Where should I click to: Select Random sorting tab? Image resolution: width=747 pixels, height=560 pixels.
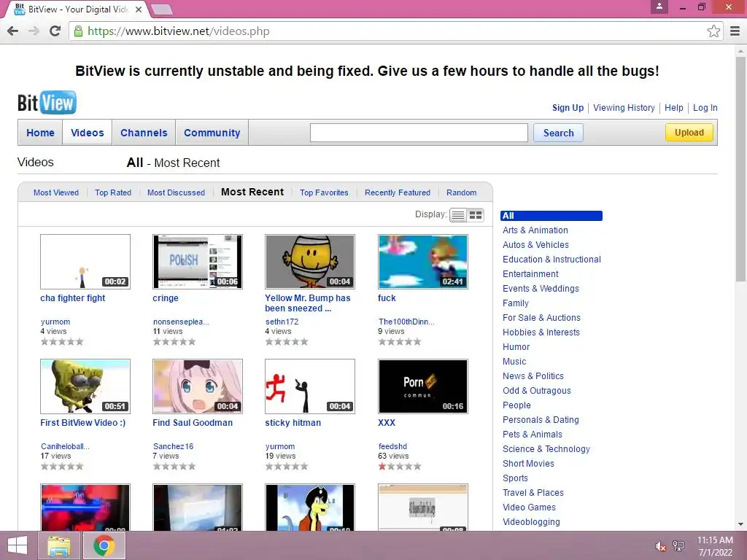tap(461, 192)
